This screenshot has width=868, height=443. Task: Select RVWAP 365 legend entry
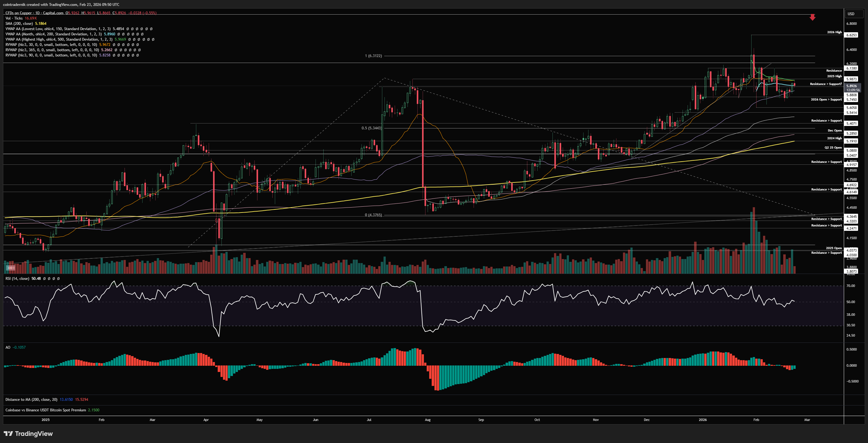(x=53, y=50)
